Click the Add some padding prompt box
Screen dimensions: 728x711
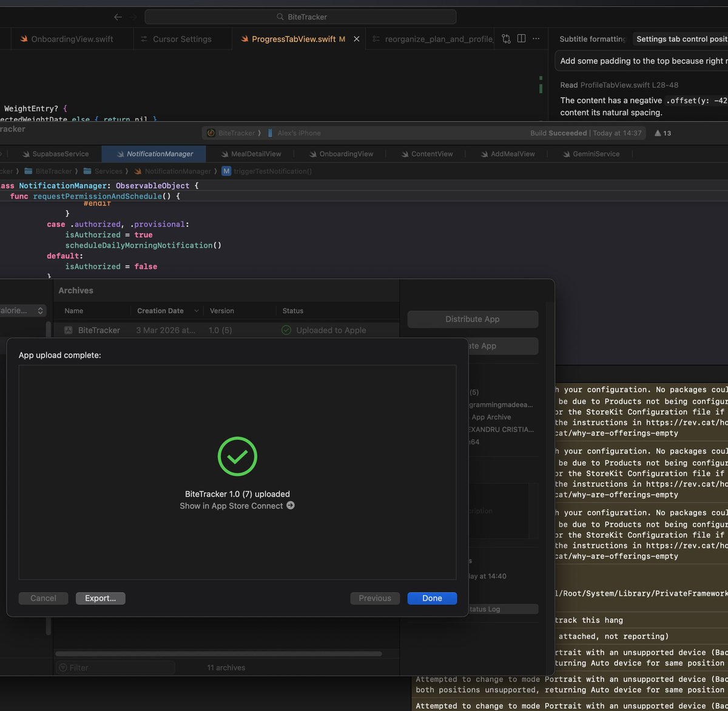tap(642, 61)
